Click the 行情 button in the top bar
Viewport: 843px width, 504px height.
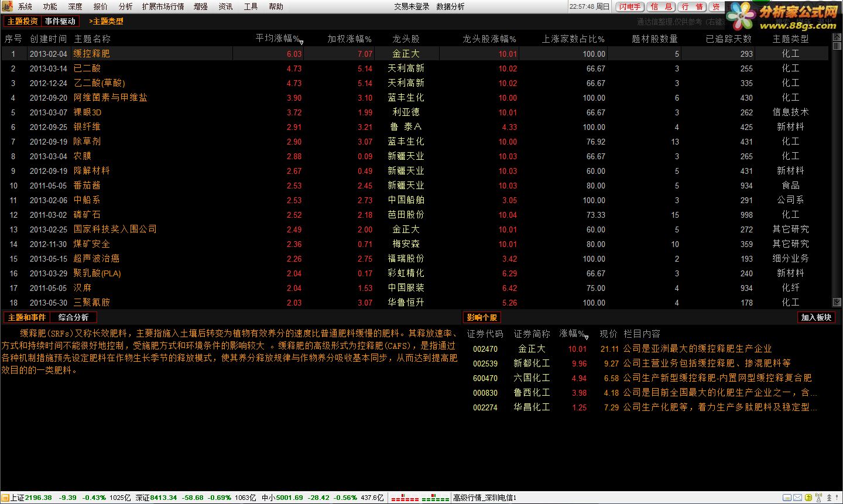[693, 6]
